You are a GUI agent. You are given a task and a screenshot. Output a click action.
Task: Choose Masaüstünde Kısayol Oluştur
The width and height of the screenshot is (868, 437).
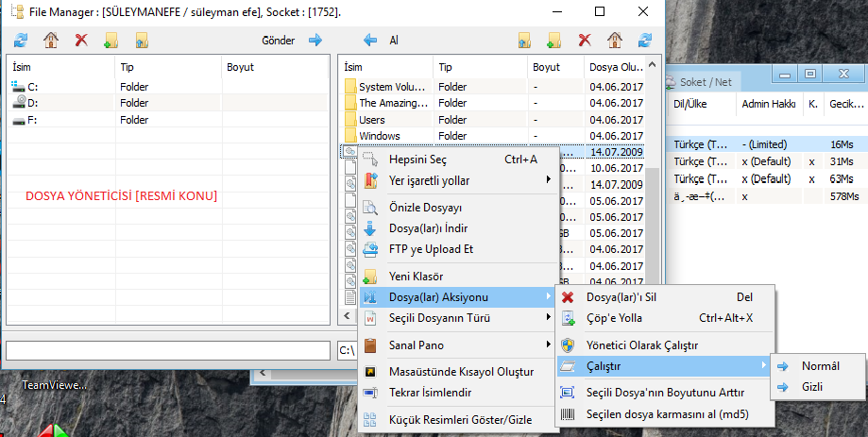458,372
